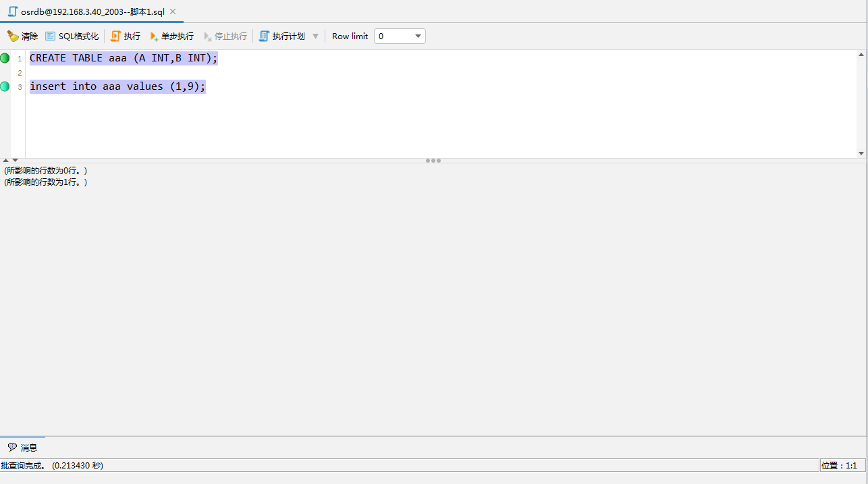Click the SQL格式化 format icon

(51, 36)
